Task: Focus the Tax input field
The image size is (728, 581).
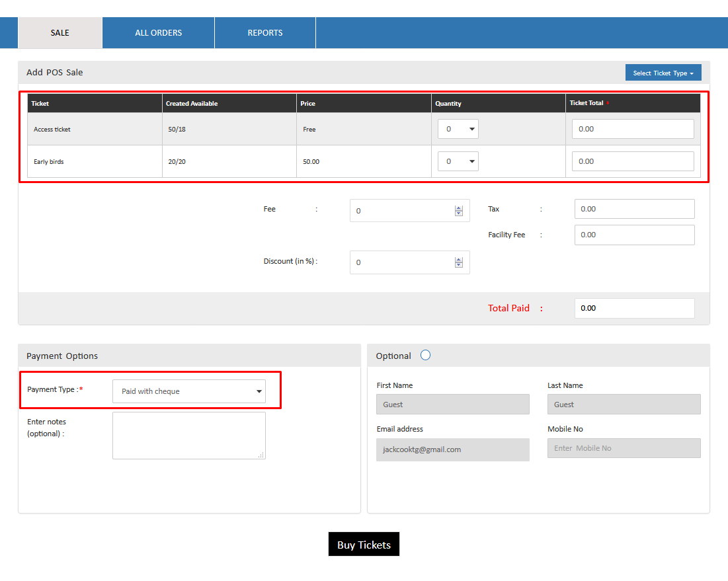Action: point(634,209)
